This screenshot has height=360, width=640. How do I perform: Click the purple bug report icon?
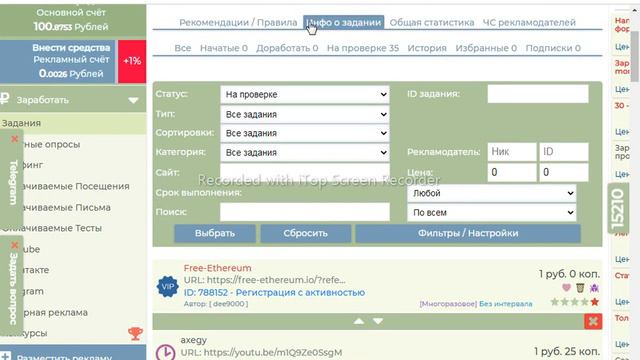(594, 288)
